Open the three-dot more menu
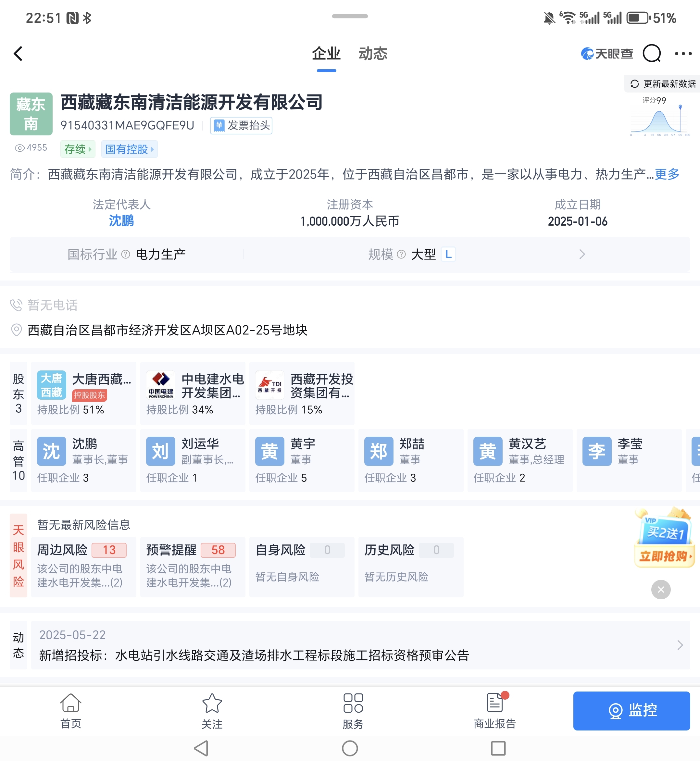700x761 pixels. tap(683, 54)
